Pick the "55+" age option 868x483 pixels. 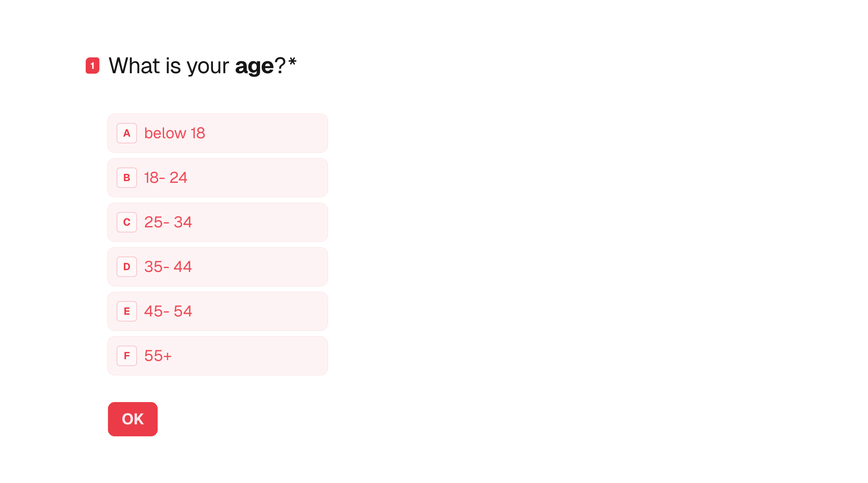(218, 356)
